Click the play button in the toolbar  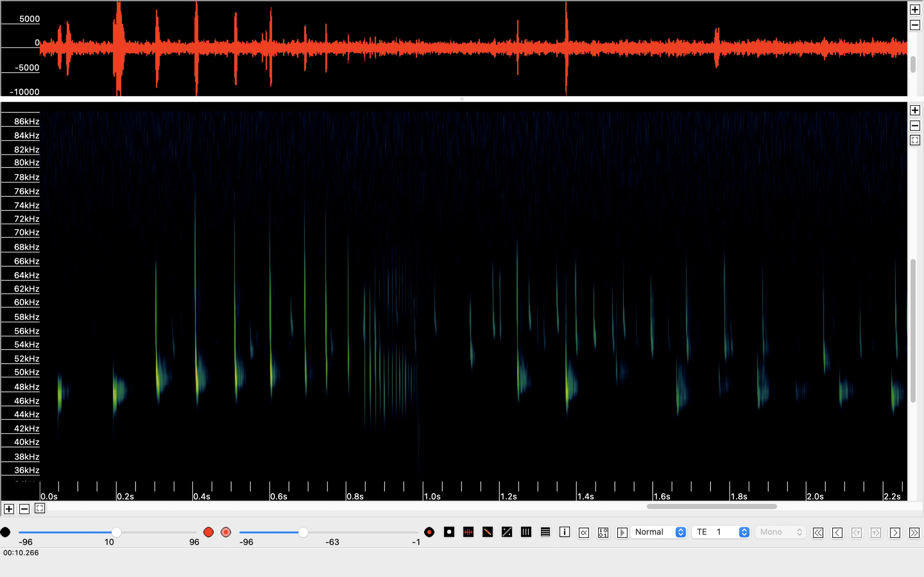[622, 532]
